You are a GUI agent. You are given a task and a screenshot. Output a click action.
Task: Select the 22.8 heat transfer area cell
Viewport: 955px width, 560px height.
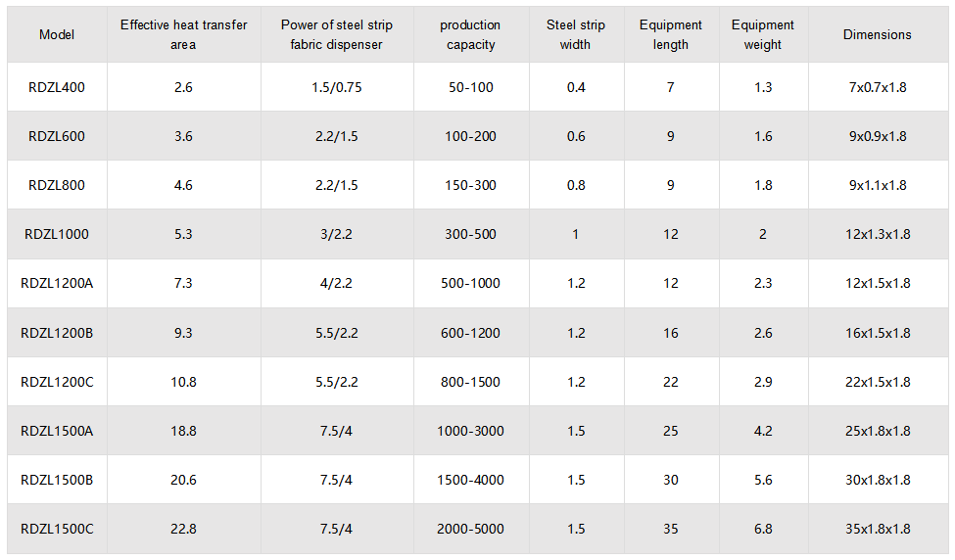tap(183, 529)
